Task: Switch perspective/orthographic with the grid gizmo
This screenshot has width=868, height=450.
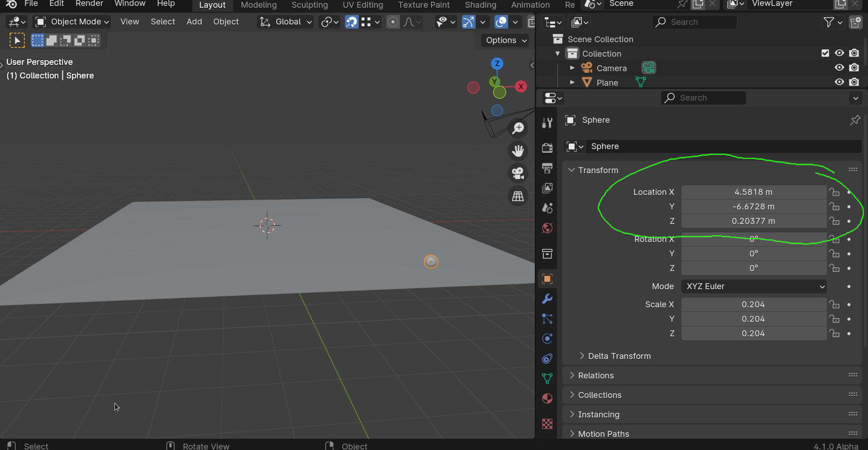Action: click(x=518, y=196)
